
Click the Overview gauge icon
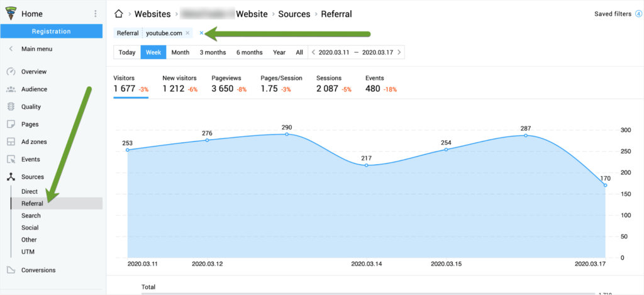tap(11, 72)
